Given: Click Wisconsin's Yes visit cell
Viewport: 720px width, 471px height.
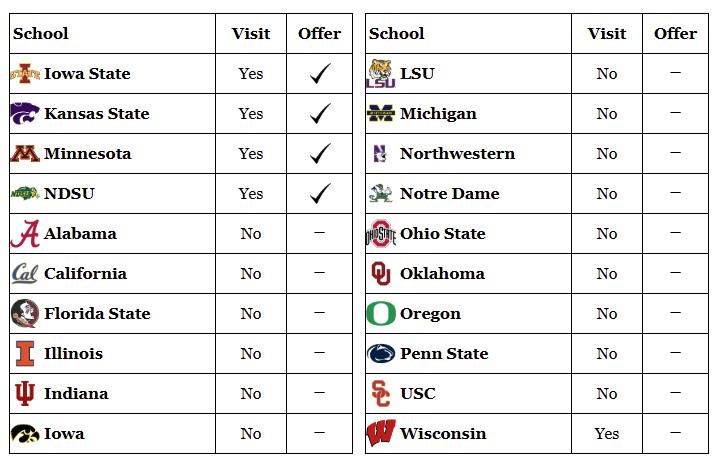Looking at the screenshot, I should 607,434.
